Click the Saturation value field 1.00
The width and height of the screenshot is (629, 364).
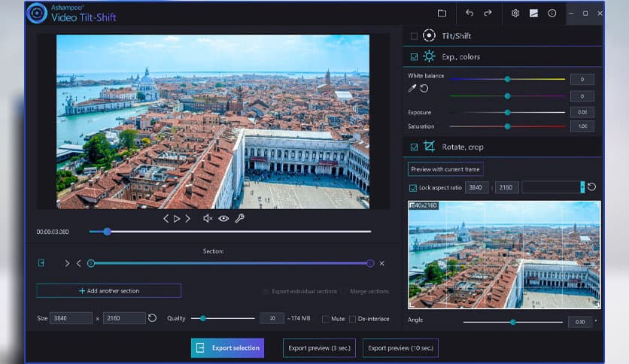(582, 126)
